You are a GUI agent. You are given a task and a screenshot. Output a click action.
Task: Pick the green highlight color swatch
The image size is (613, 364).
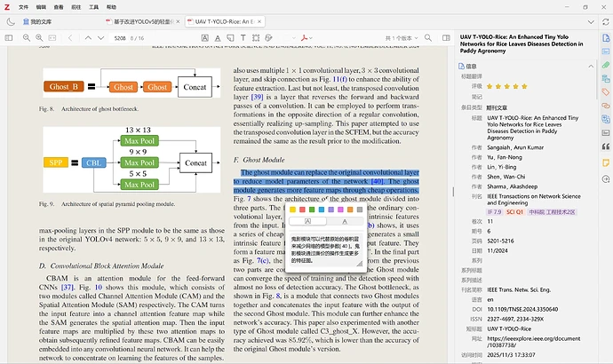(x=312, y=210)
